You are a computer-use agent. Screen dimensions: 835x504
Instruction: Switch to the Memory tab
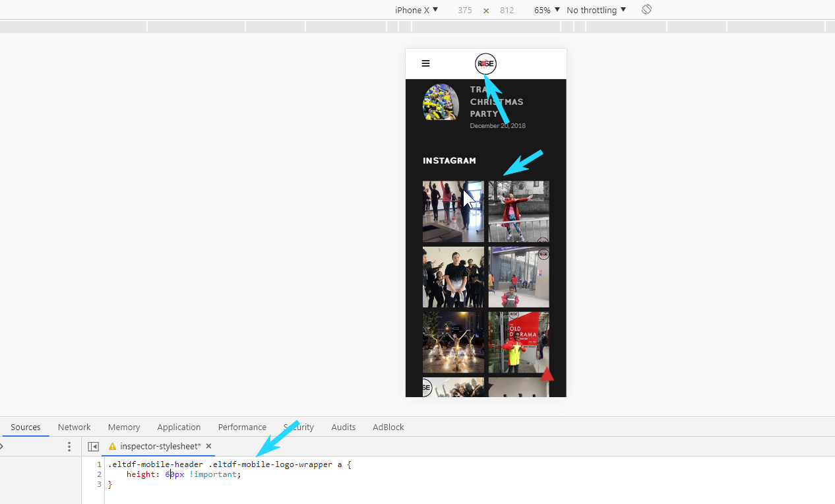tap(124, 427)
